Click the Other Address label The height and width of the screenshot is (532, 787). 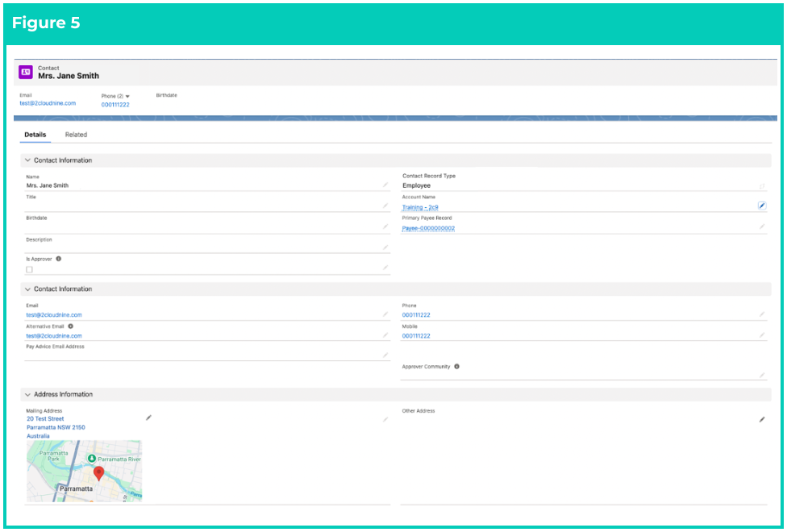[x=418, y=411]
